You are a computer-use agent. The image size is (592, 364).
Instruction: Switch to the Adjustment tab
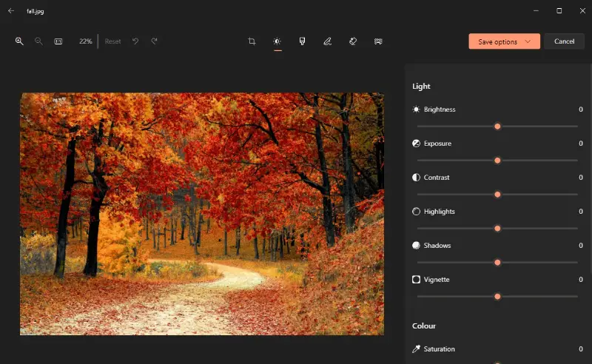point(277,41)
